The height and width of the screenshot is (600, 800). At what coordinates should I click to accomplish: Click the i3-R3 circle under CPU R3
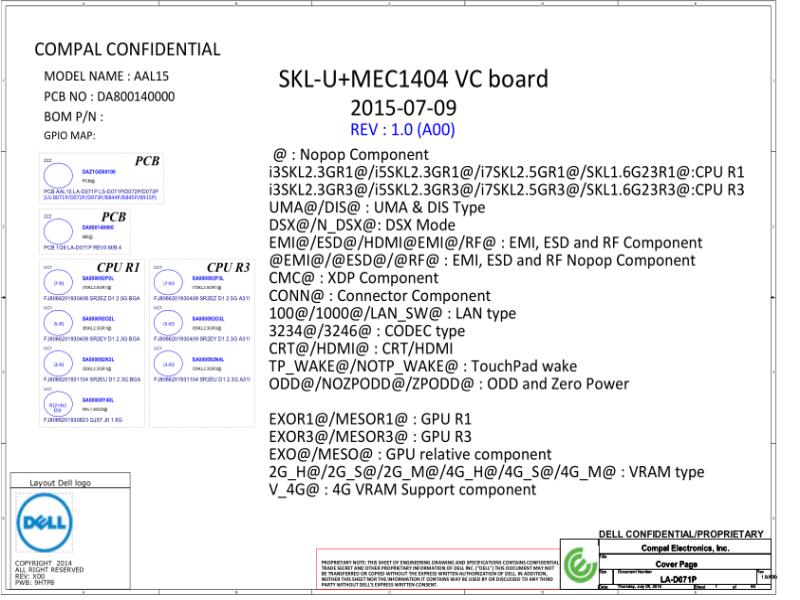tap(168, 364)
